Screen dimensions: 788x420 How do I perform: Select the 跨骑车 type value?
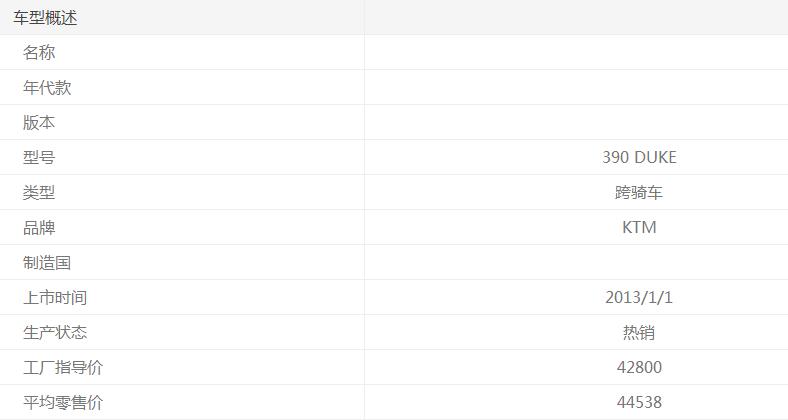[639, 193]
